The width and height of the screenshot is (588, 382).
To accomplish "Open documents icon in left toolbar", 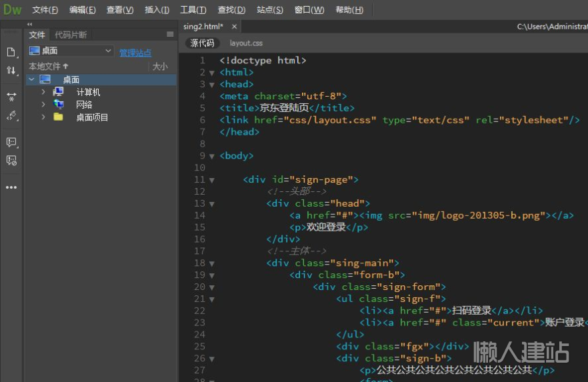I will point(11,52).
